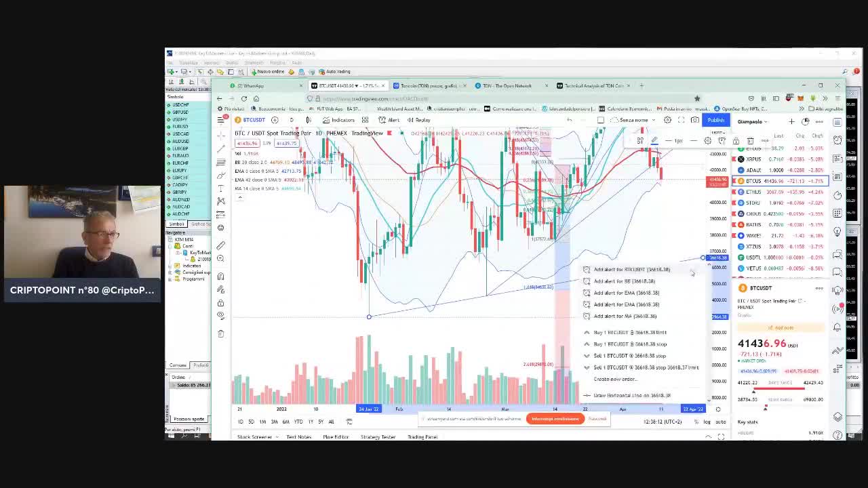Open the Trading Panel tab

[x=422, y=437]
